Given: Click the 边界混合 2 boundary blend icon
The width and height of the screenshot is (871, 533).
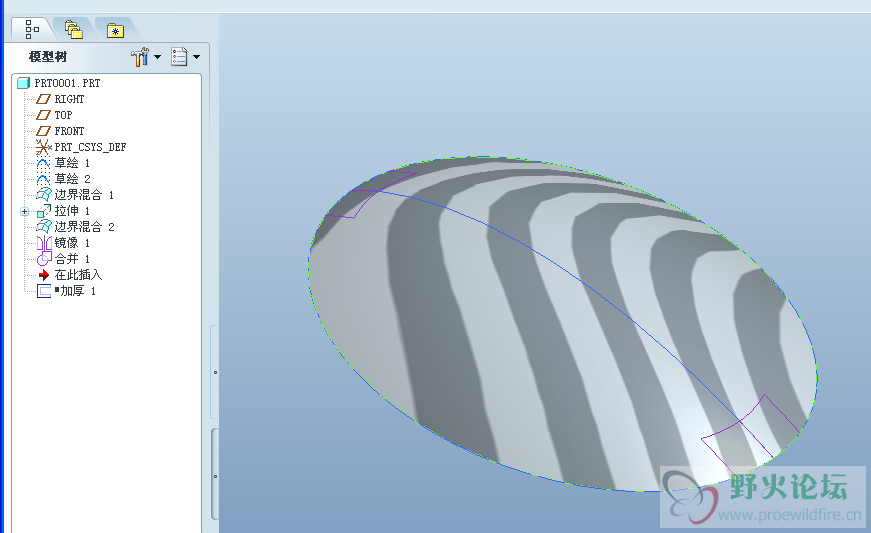Looking at the screenshot, I should (44, 227).
